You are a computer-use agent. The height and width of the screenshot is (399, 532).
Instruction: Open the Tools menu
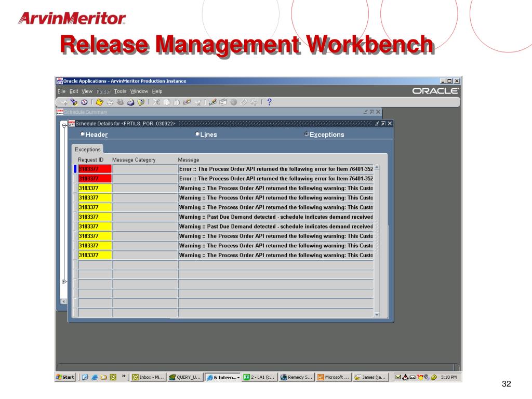(120, 91)
